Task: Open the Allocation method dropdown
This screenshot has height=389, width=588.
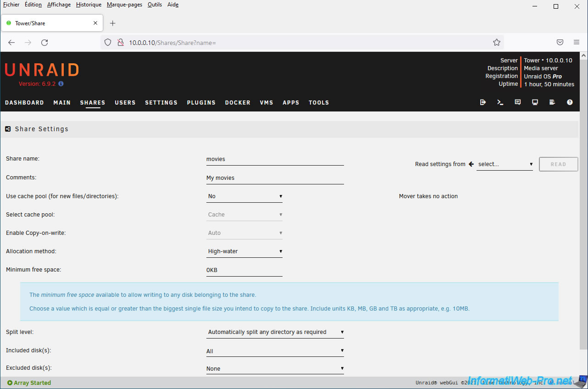Action: click(244, 251)
